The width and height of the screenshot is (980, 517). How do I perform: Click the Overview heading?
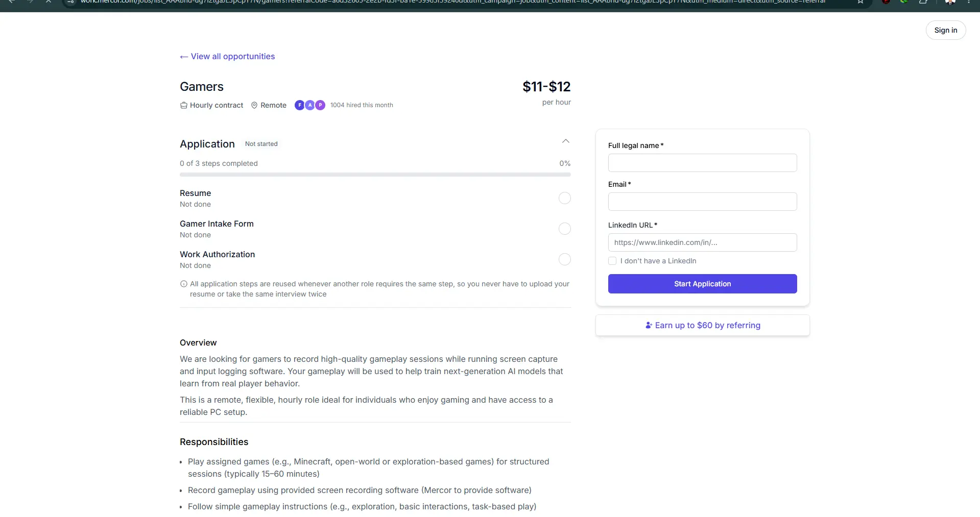click(x=198, y=342)
